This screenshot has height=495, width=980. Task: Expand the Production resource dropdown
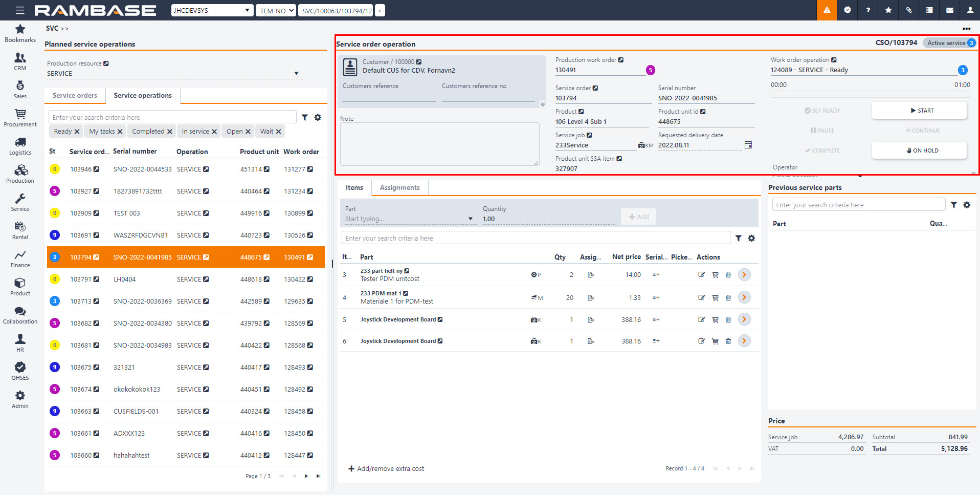coord(296,74)
